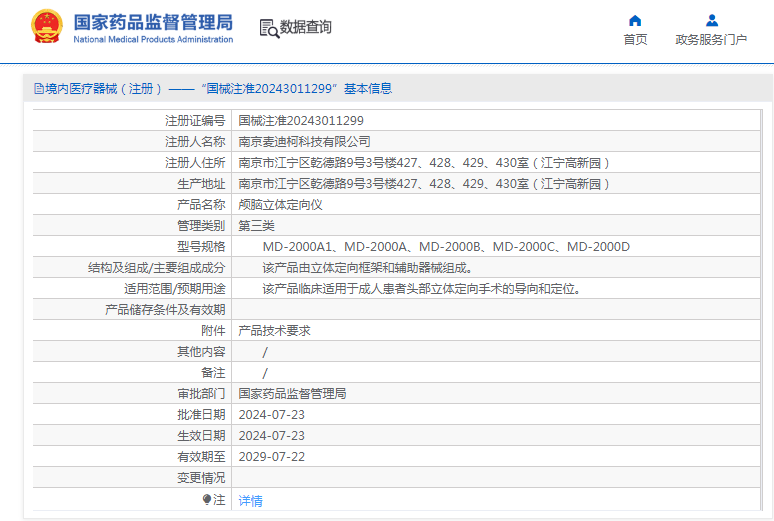This screenshot has height=521, width=774.
Task: Go to 首页 via the home icon
Action: coord(635,20)
